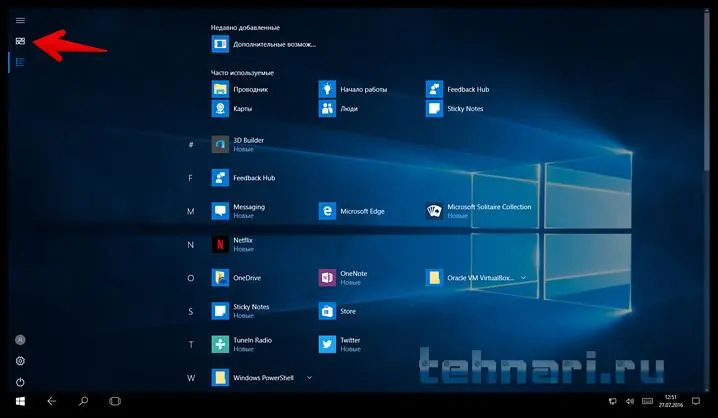Screen dimensions: 718x418
Task: Expand Oracle VM VirtualBox folder chevron
Action: click(x=523, y=277)
